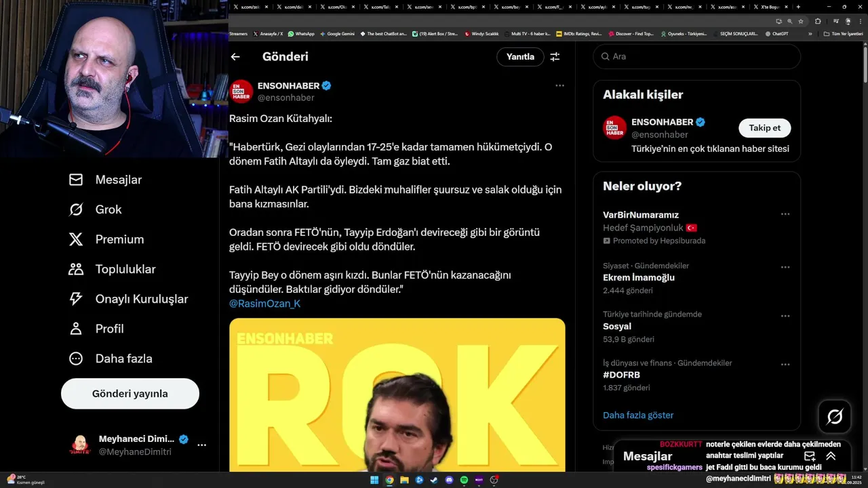The image size is (868, 488).
Task: Open Discord from the taskbar
Action: [x=449, y=480]
